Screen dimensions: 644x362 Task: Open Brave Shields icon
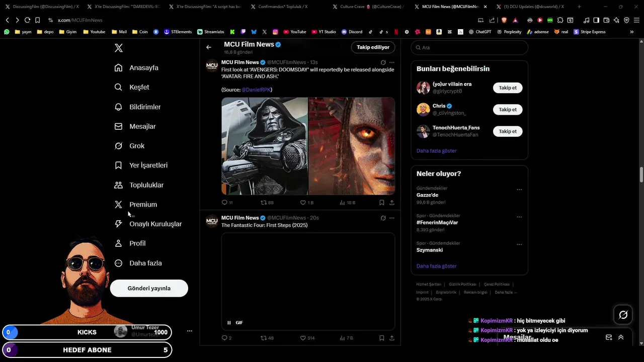point(504,20)
